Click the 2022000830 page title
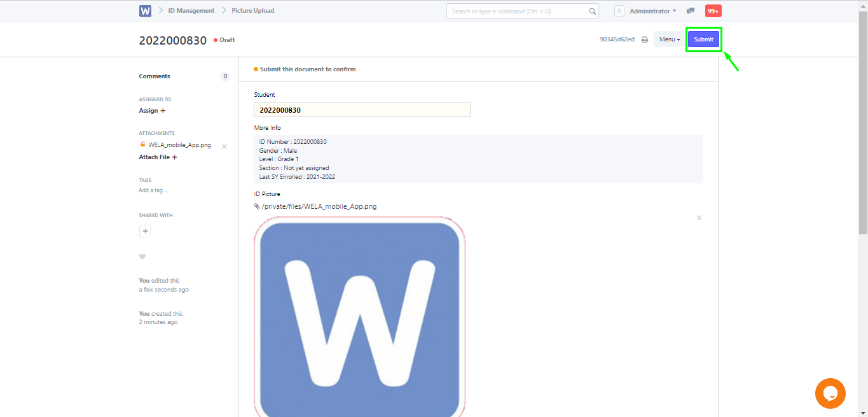The width and height of the screenshot is (868, 417). [173, 40]
